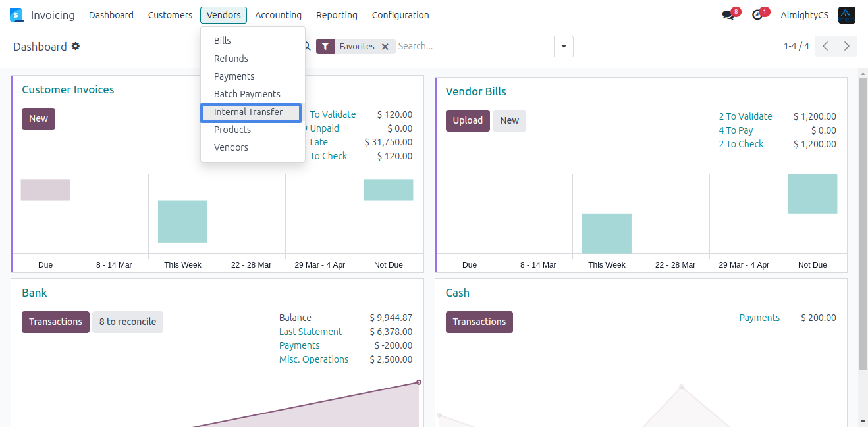
Task: Go to the next page using the right arrow
Action: pos(847,46)
